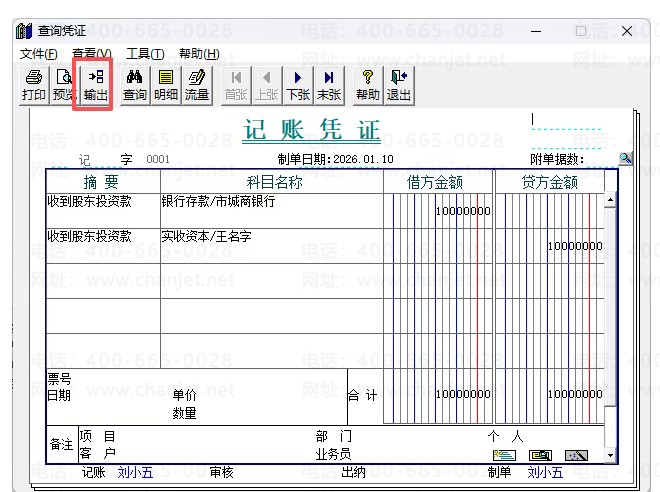Open the 预览 preview toolbar icon
The image size is (660, 492).
(64, 85)
